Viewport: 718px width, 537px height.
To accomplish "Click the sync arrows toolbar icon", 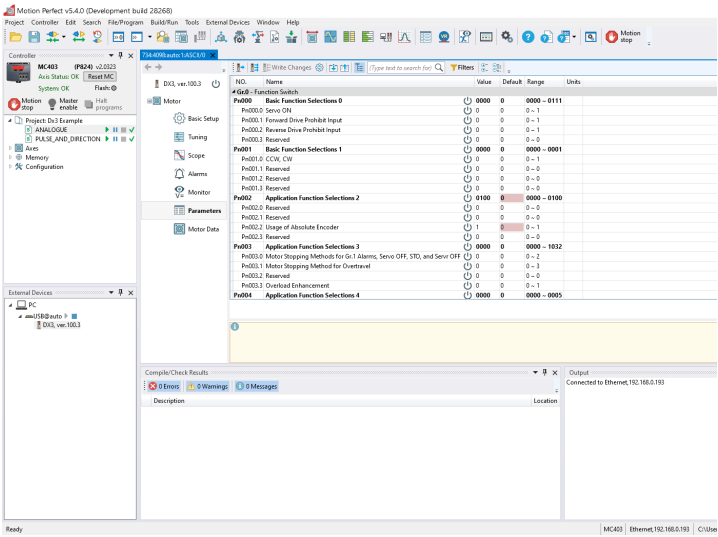I will click(79, 37).
